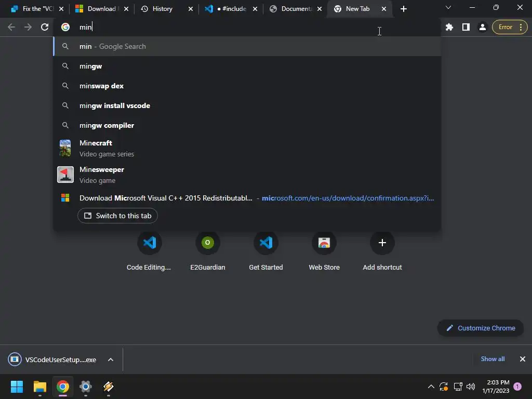Viewport: 532px width, 399px height.
Task: Select the Minecraft video game series suggestion
Action: pos(247,148)
